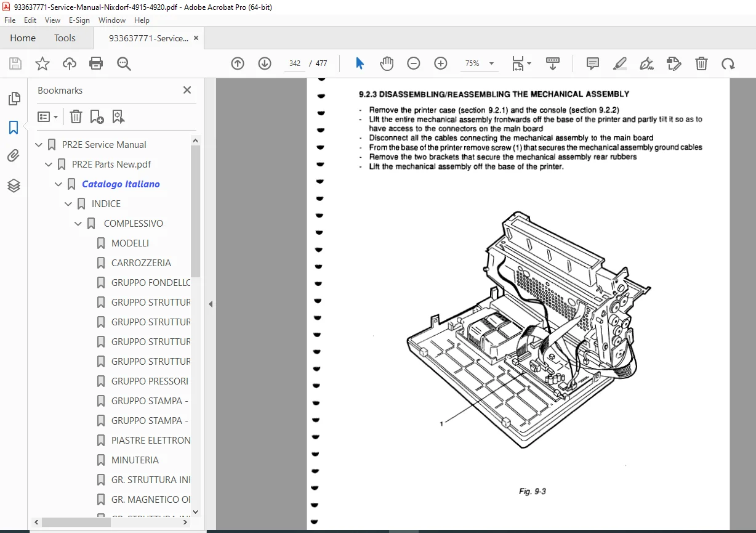Jump to the MINUTERIA bookmark
Viewport: 756px width, 533px height.
click(x=135, y=460)
